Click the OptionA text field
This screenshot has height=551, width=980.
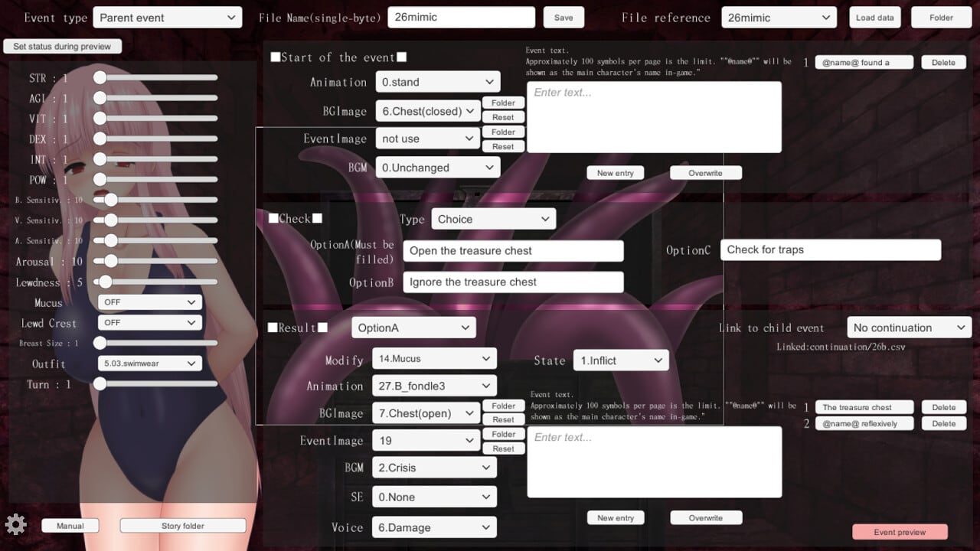point(513,251)
